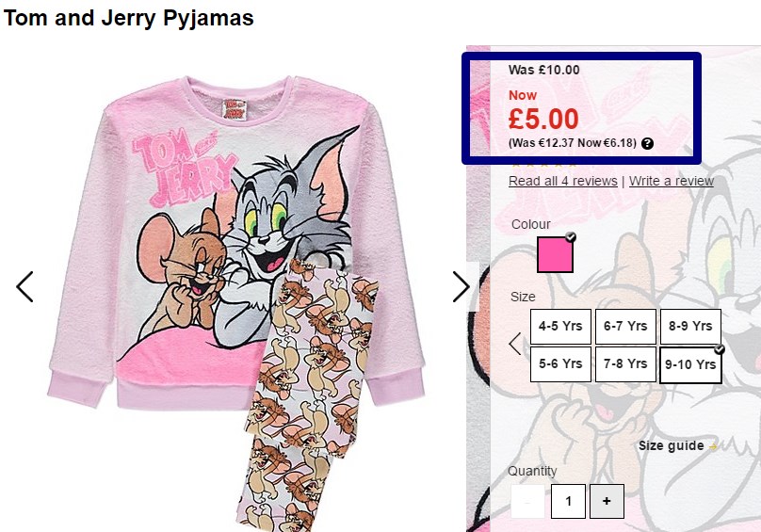
Task: Select size 8-9 Yrs
Action: point(690,326)
